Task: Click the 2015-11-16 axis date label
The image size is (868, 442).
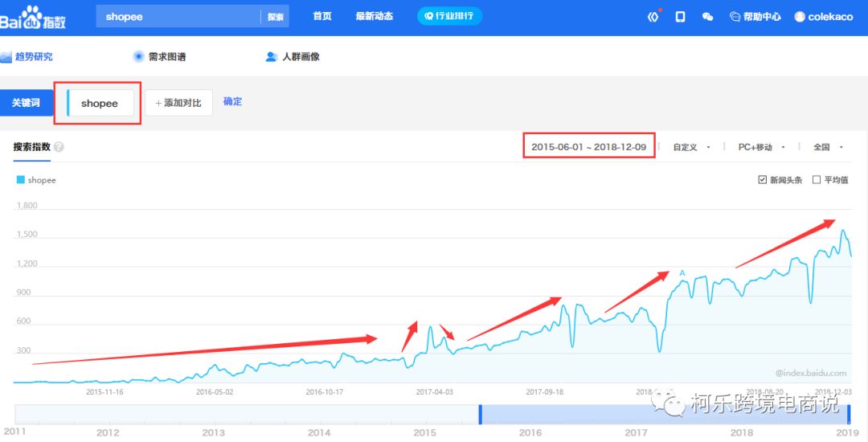Action: 104,392
